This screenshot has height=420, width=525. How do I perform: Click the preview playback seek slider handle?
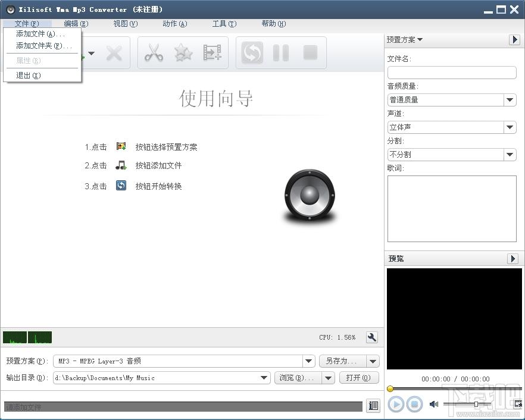390,388
